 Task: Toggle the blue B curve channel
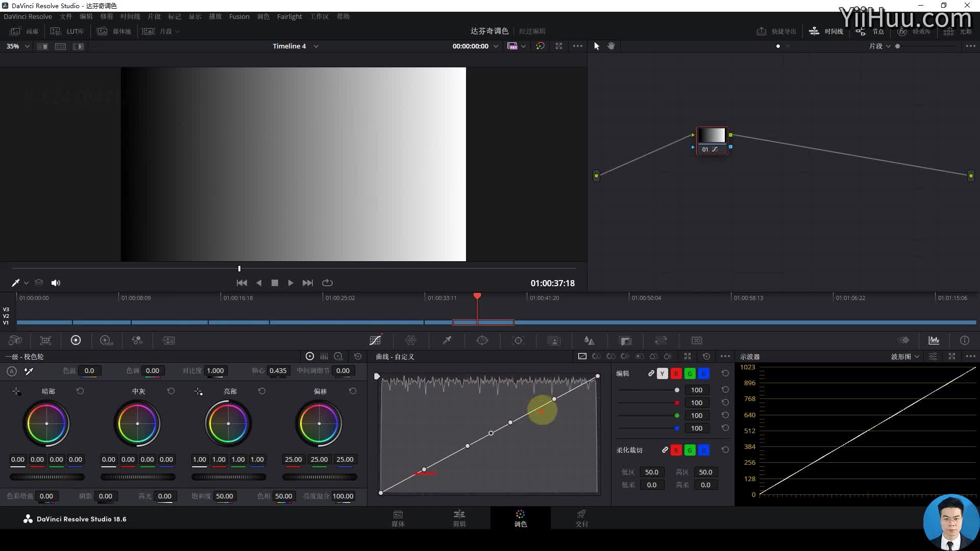click(703, 374)
